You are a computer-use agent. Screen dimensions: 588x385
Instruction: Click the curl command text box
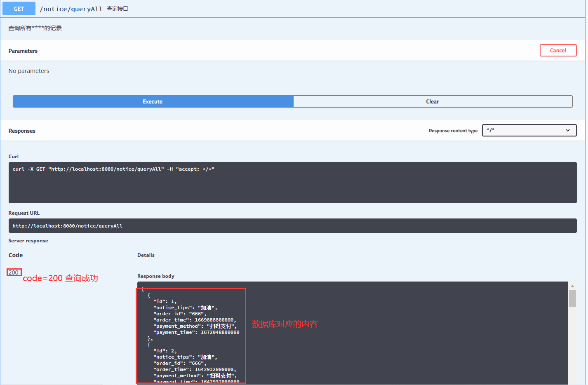tap(292, 182)
